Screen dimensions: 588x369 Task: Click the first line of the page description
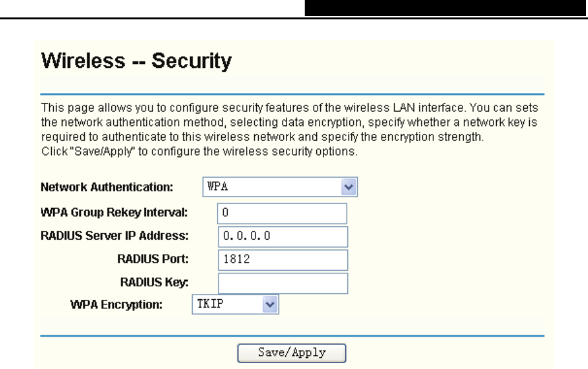click(x=289, y=107)
